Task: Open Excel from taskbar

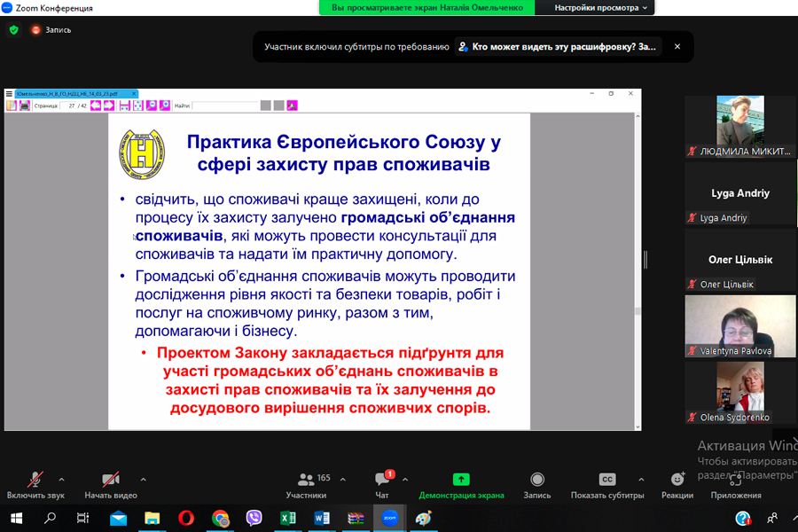Action: (x=288, y=518)
